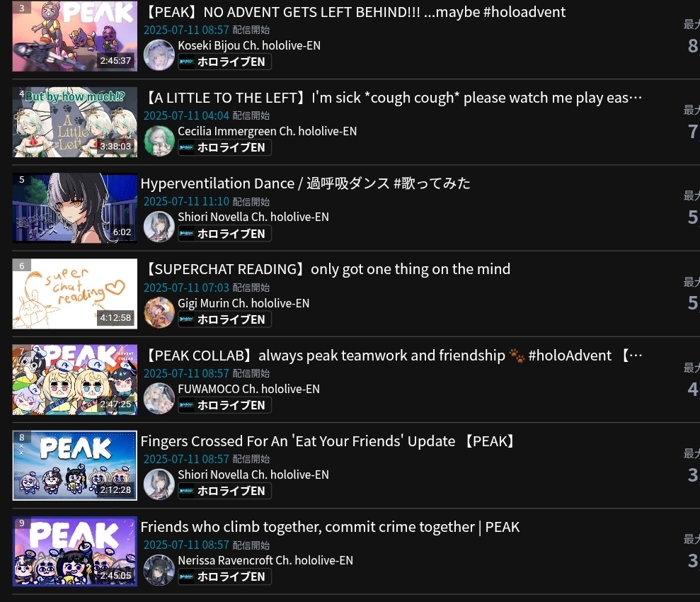The height and width of the screenshot is (602, 700).
Task: Select the ホロライブEN tag under Nerissa Ravencroft
Action: (224, 577)
